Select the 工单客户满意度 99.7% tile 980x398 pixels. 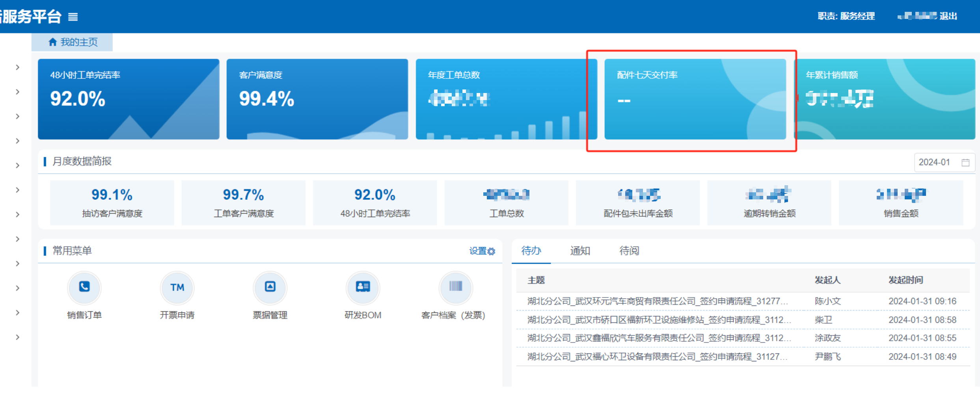pyautogui.click(x=243, y=203)
